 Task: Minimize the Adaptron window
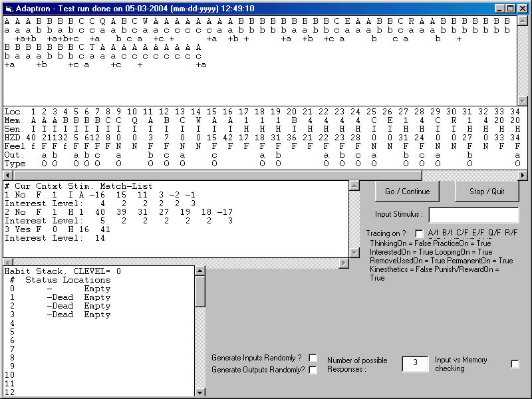(500, 9)
